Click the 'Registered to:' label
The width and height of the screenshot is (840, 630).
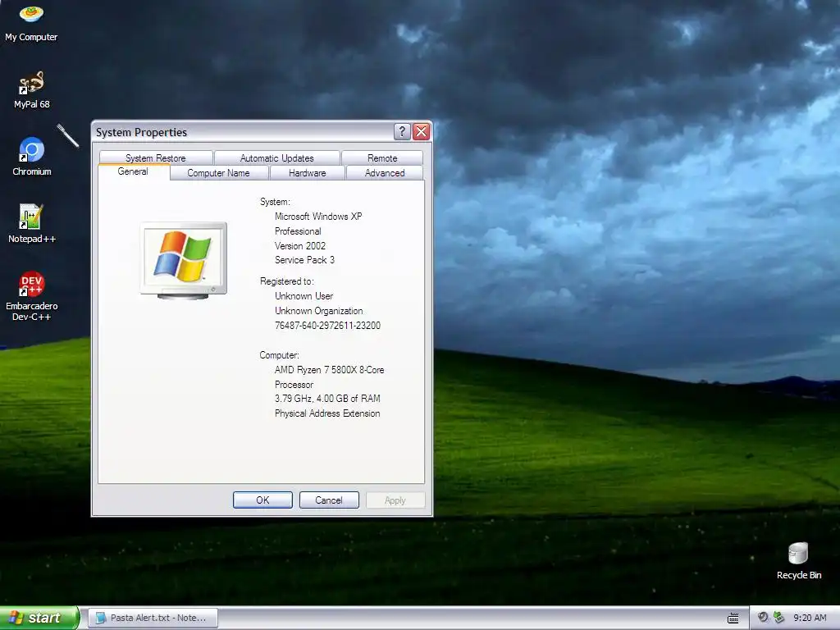pyautogui.click(x=286, y=281)
